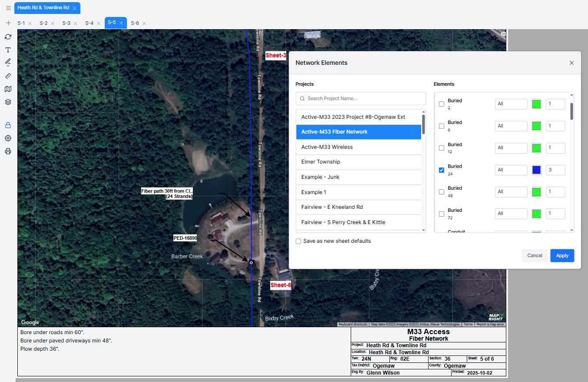This screenshot has height=382, width=588.
Task: Click the plus icon to add a sheet
Action: [x=8, y=23]
